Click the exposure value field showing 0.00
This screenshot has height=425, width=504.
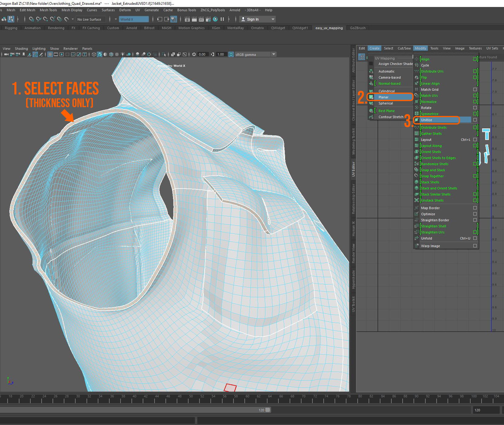pos(203,54)
